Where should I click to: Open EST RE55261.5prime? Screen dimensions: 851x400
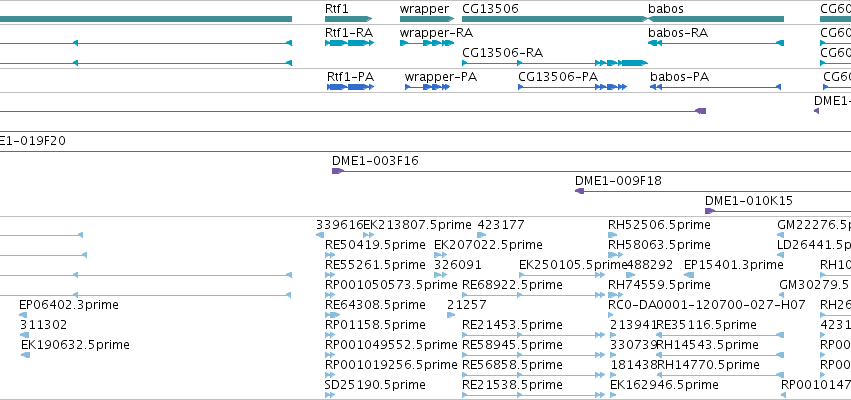click(x=375, y=265)
